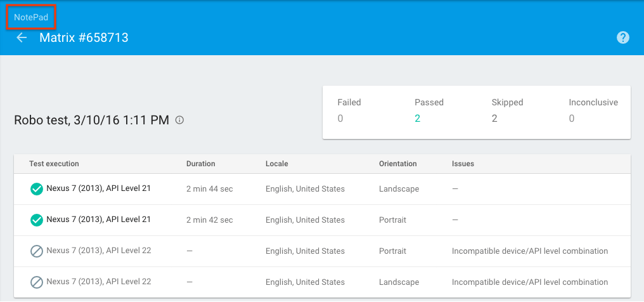Click the Inconclusive count of 0
The width and height of the screenshot is (644, 302).
click(x=572, y=118)
